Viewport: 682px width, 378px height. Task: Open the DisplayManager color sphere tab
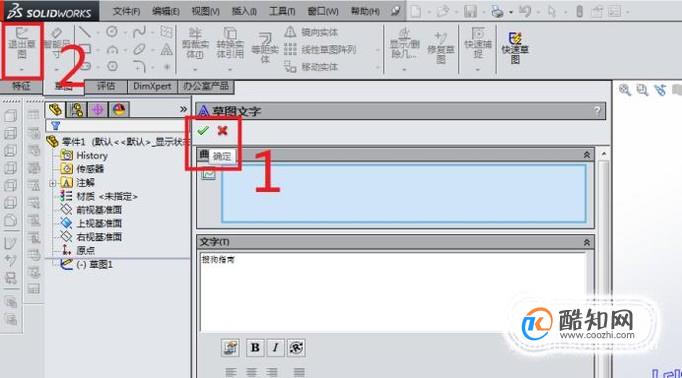119,110
